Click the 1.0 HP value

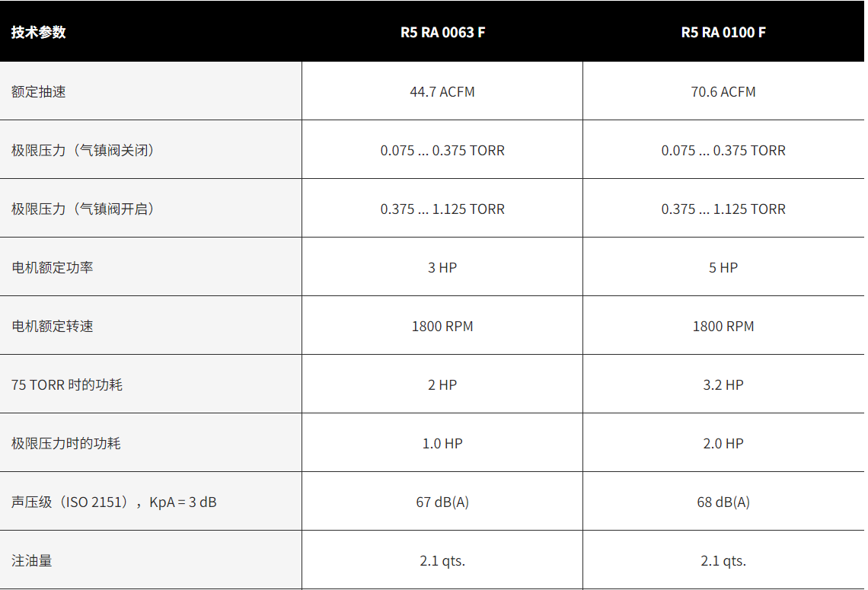pos(442,443)
